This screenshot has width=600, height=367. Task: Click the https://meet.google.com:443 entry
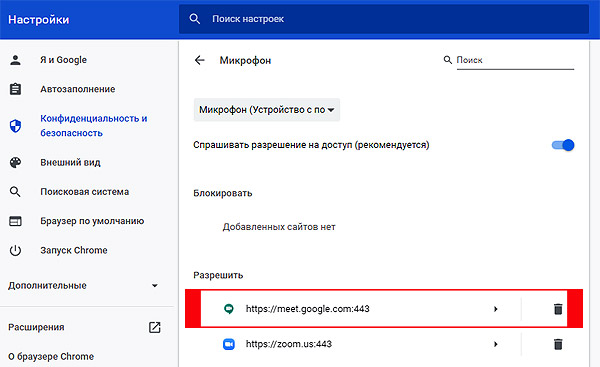(x=308, y=309)
